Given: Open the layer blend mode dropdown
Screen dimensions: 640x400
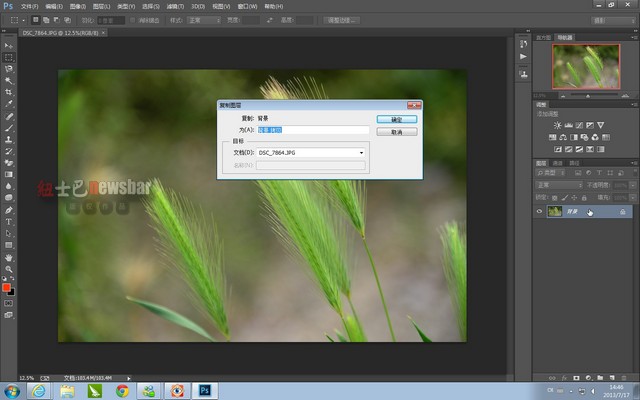Looking at the screenshot, I should click(x=556, y=185).
